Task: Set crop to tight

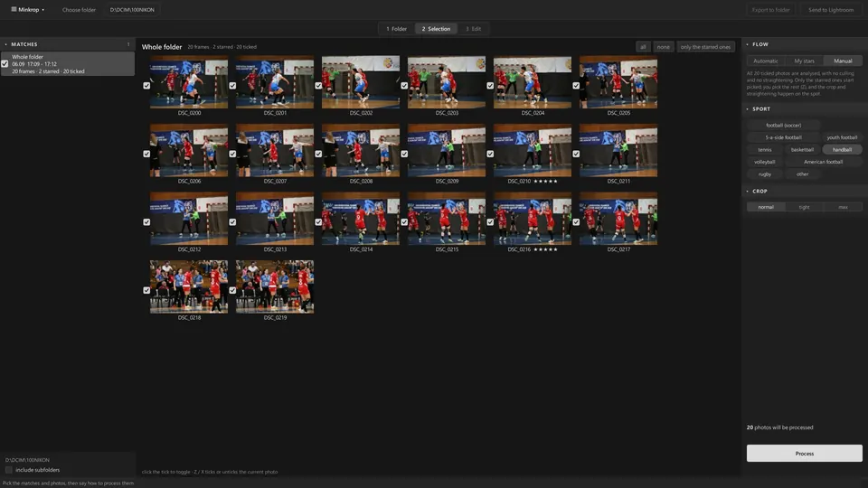Action: (805, 207)
